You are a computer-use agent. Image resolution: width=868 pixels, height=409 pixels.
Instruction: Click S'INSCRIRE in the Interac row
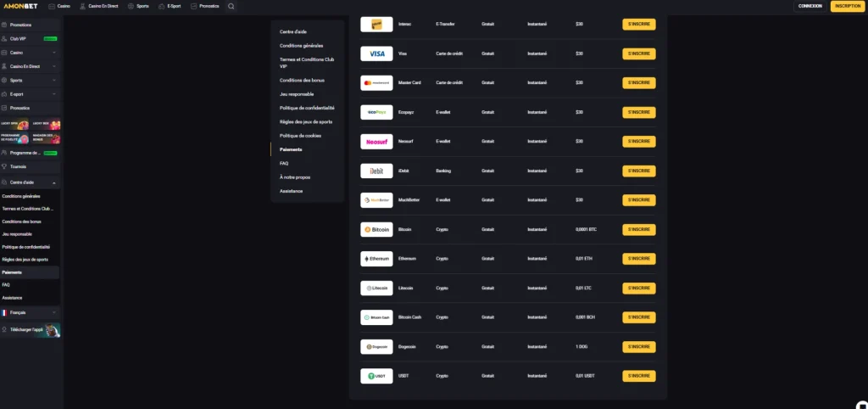coord(639,25)
